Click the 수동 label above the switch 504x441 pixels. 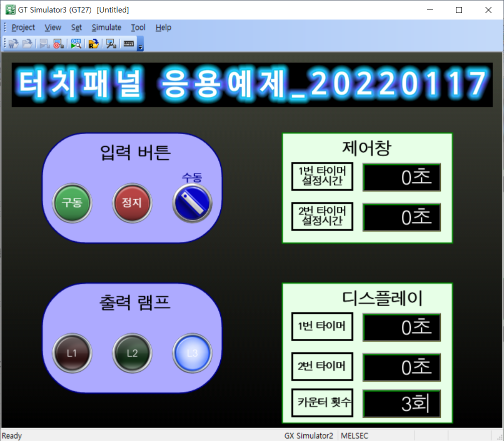tap(192, 177)
